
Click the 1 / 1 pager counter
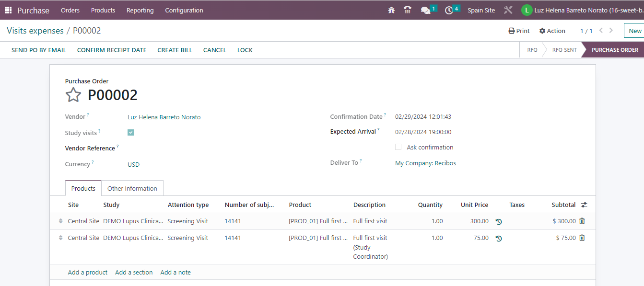[586, 31]
